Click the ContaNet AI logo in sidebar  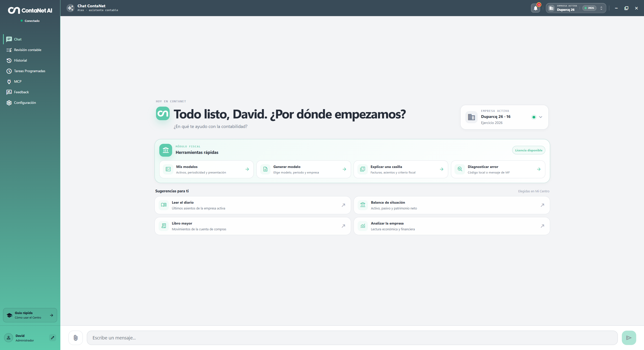pyautogui.click(x=30, y=10)
